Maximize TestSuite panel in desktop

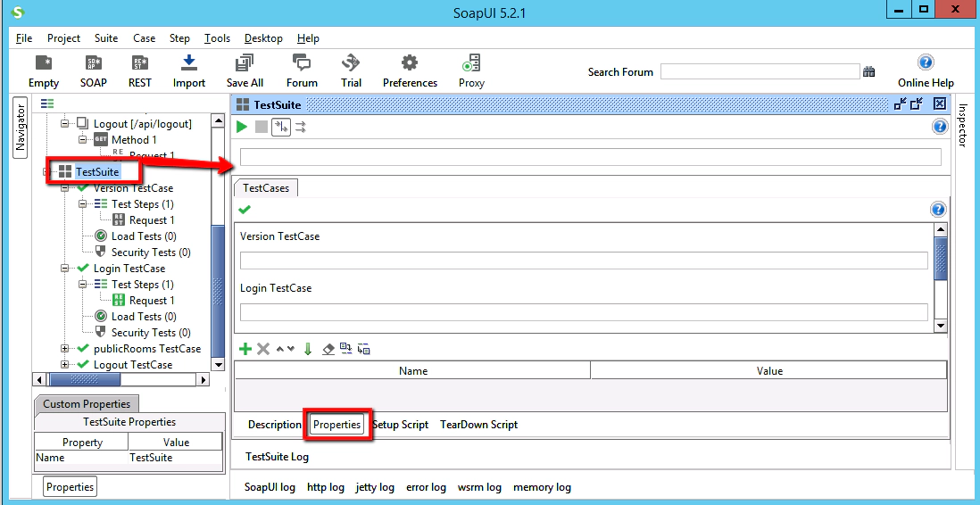pos(917,104)
